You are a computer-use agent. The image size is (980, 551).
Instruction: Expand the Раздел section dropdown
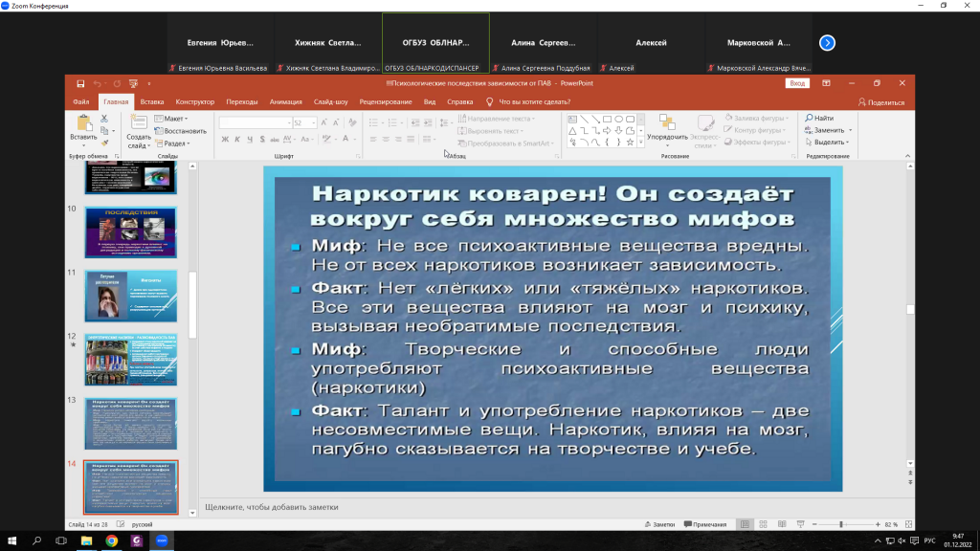click(172, 143)
